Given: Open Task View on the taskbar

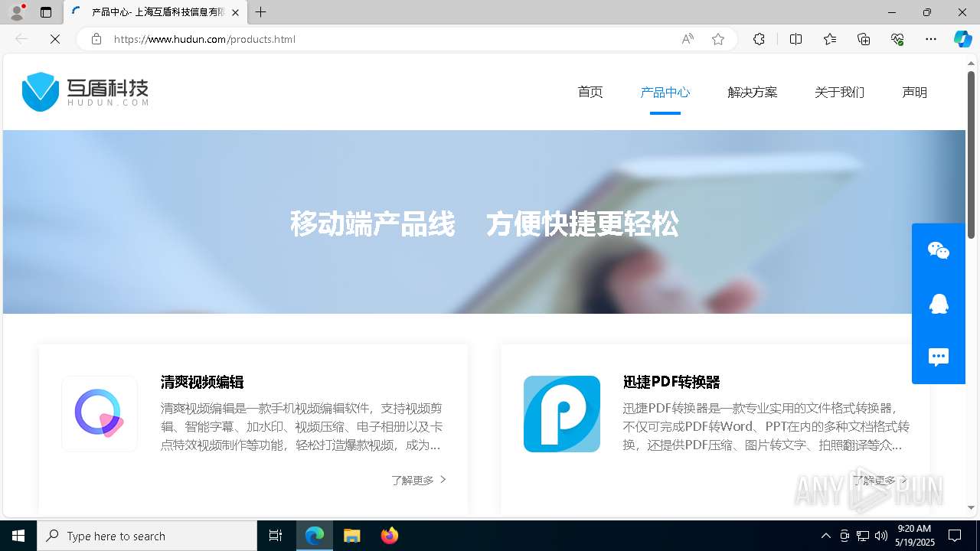Looking at the screenshot, I should 276,536.
